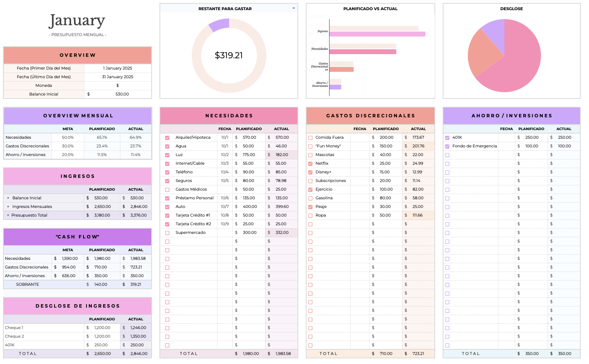Mark the Supermercado checkbox as paid

coord(167,233)
